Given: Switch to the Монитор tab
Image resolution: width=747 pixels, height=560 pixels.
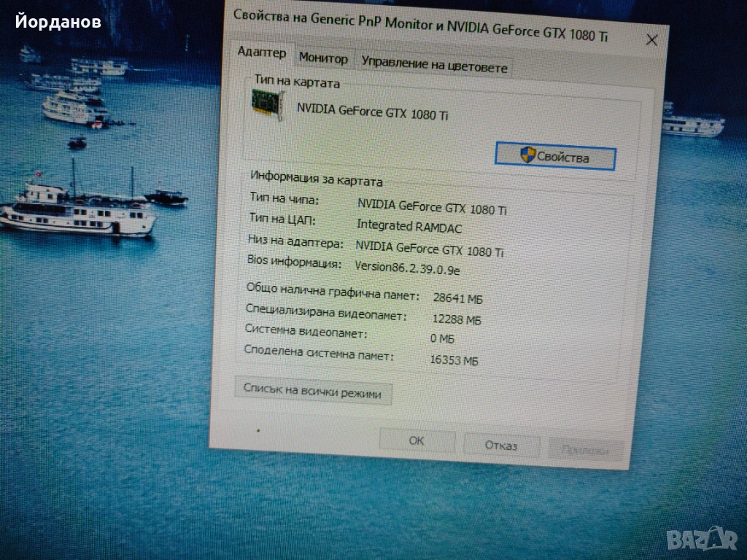Looking at the screenshot, I should tap(323, 59).
